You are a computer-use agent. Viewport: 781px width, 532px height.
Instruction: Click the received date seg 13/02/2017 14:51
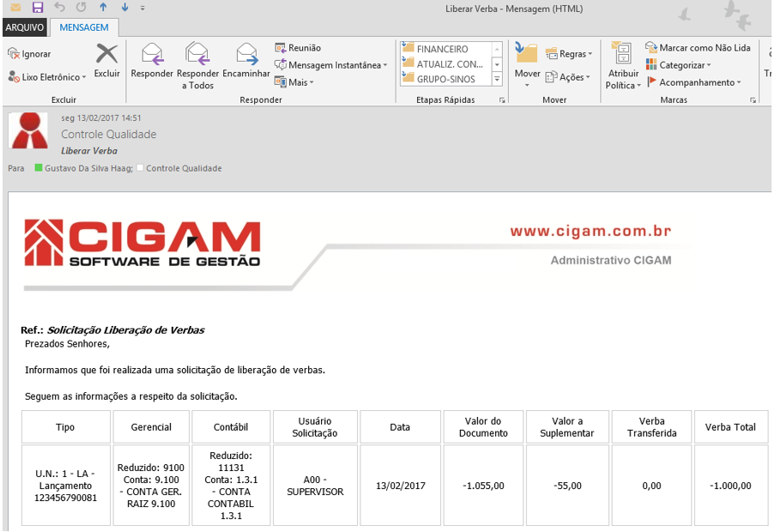(101, 118)
